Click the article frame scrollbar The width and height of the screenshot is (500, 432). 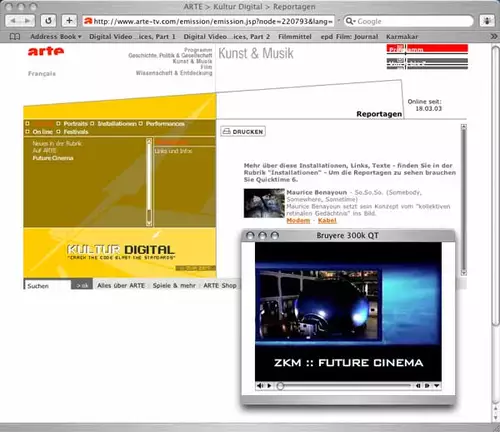pyautogui.click(x=464, y=200)
